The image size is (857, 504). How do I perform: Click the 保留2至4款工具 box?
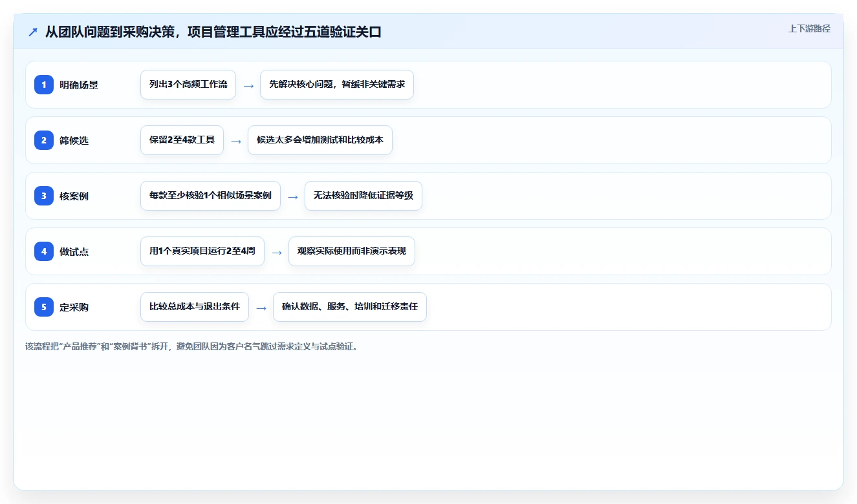[182, 140]
